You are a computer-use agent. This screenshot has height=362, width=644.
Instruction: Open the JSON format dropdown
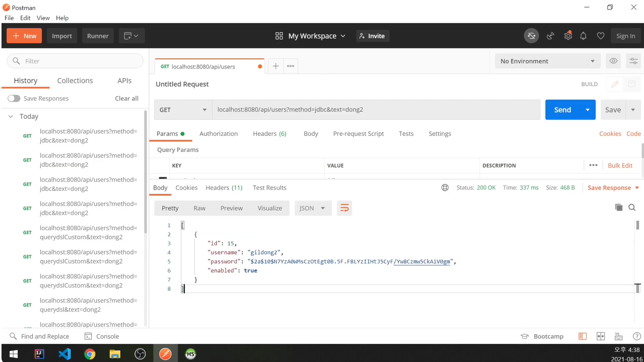[313, 208]
